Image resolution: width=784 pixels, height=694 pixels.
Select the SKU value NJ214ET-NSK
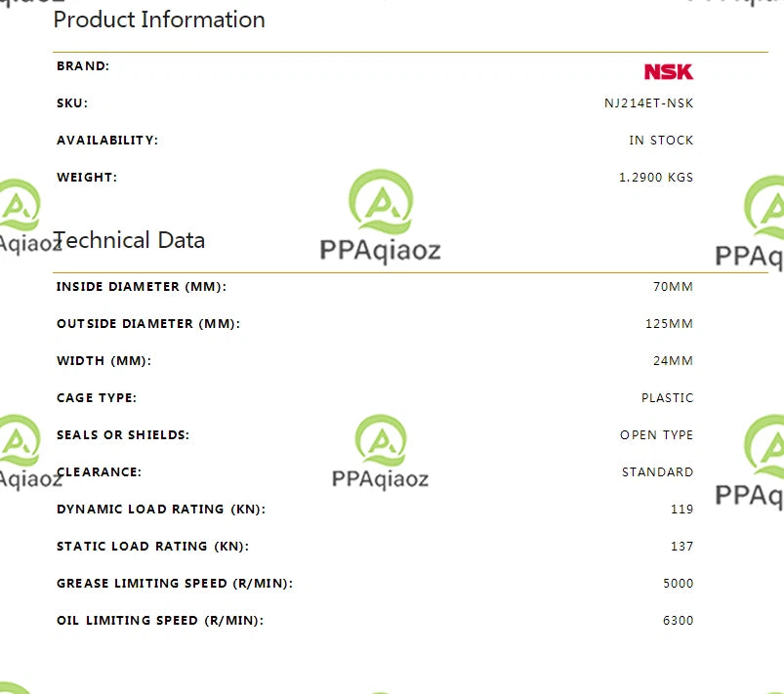point(648,103)
